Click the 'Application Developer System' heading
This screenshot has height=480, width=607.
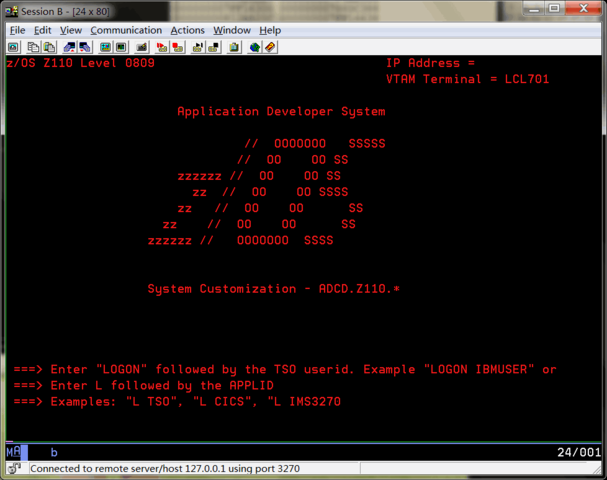(x=281, y=112)
